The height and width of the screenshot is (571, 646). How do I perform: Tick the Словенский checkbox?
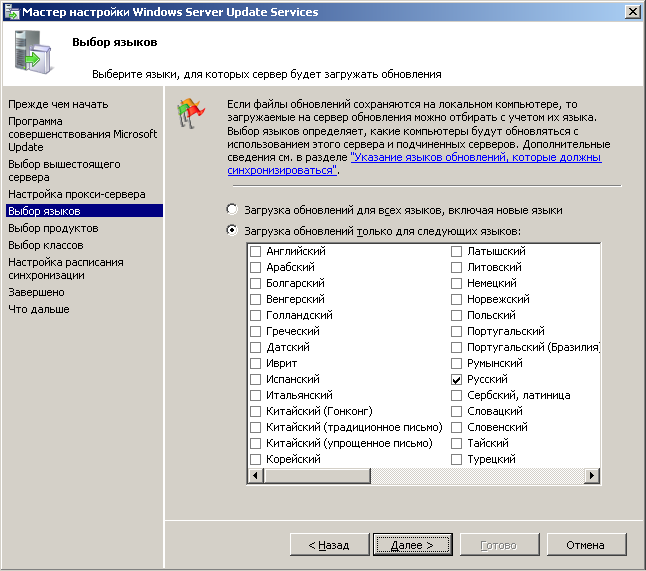[456, 427]
